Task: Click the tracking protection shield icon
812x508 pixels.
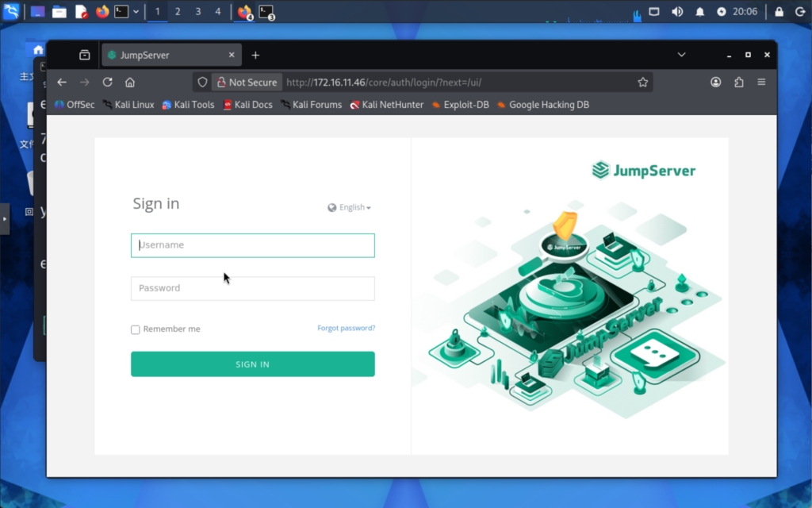Action: (x=203, y=83)
